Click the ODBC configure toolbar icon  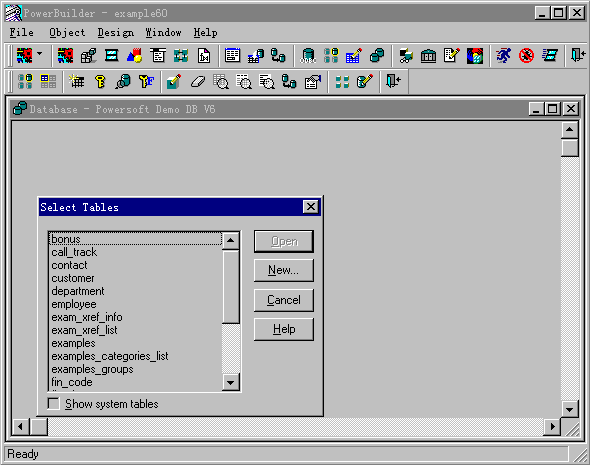tap(308, 56)
